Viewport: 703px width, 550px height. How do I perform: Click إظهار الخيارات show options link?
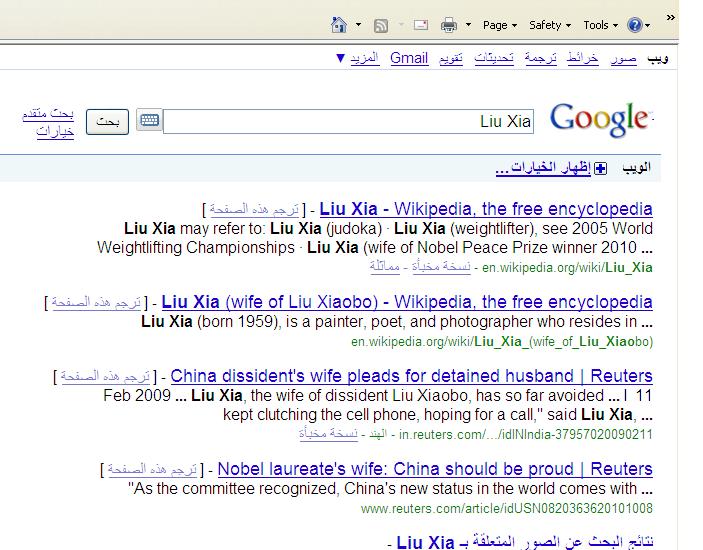(x=543, y=168)
